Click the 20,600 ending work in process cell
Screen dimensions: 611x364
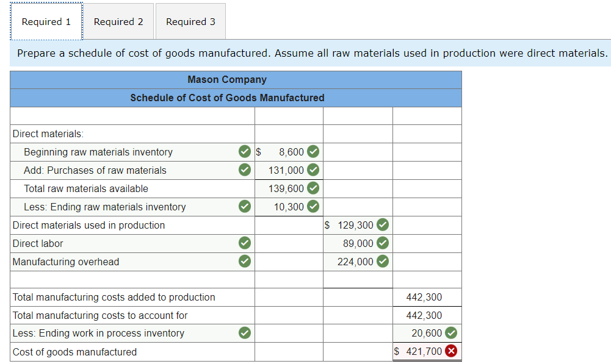tap(427, 333)
